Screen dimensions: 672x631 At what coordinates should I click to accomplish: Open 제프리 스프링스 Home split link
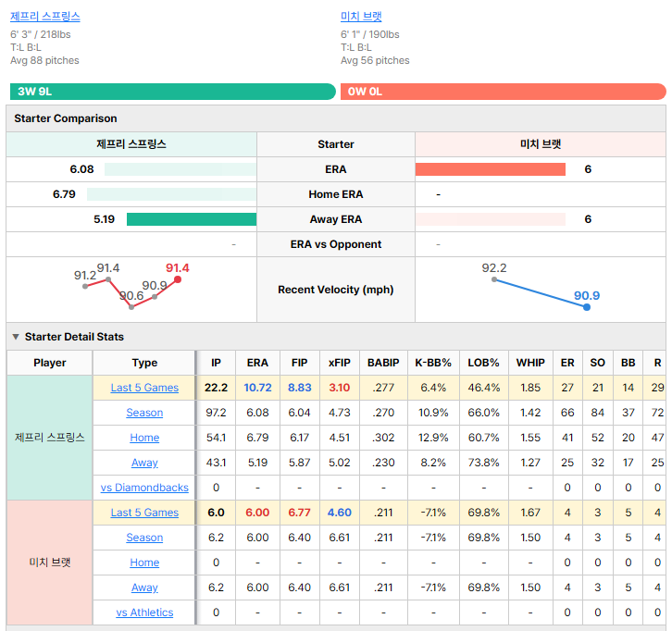point(144,438)
